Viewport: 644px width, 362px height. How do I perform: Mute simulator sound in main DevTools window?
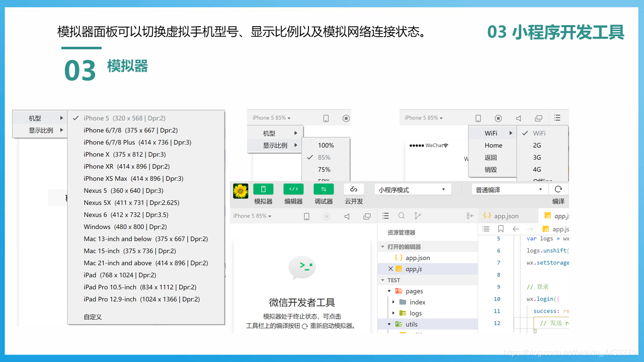(x=347, y=216)
